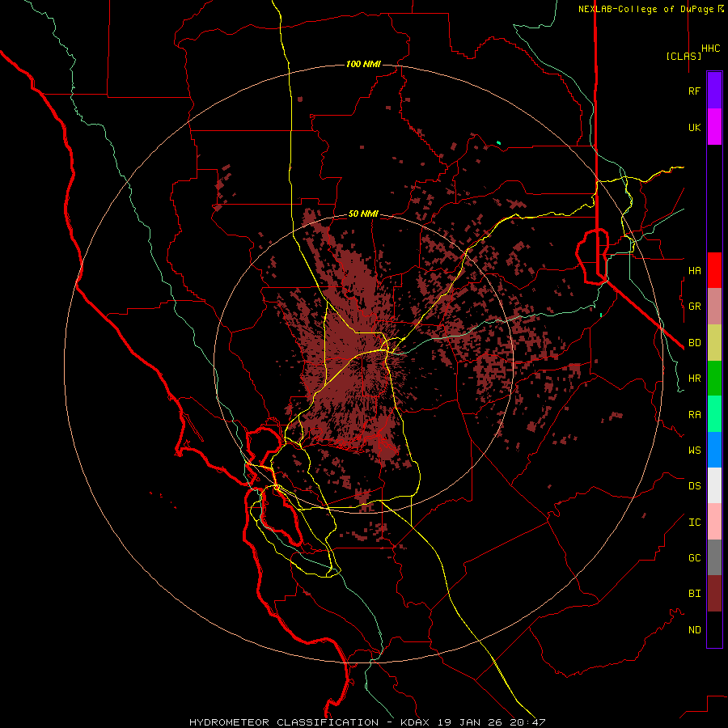Select the GC gray legend swatch
The image size is (728, 728).
click(714, 557)
